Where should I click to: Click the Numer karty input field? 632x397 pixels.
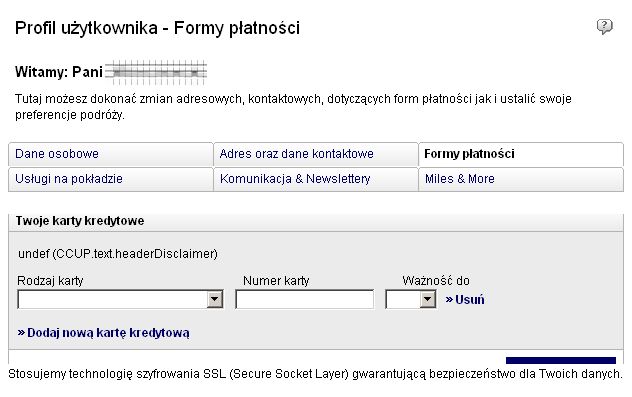pos(305,299)
